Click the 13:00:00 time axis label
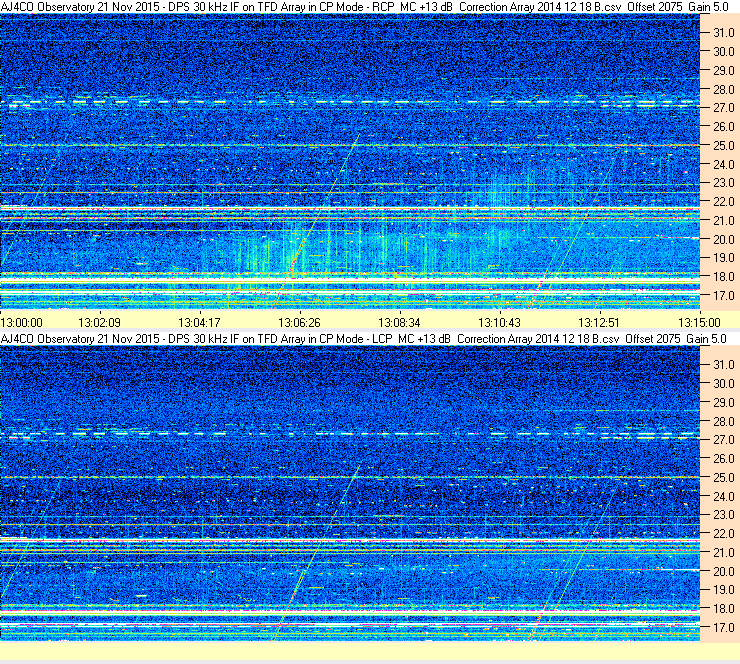The height and width of the screenshot is (664, 740). point(22,323)
